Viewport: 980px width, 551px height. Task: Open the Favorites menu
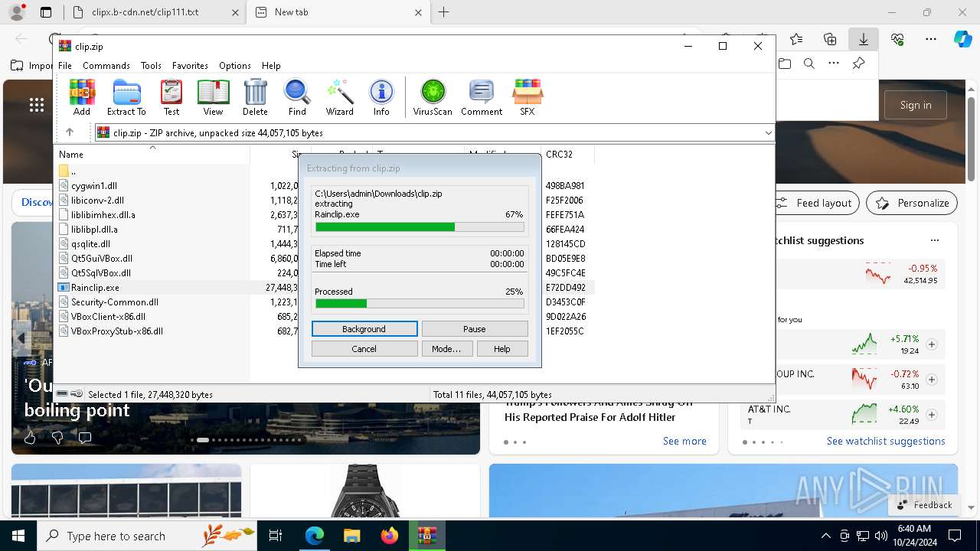pos(190,66)
